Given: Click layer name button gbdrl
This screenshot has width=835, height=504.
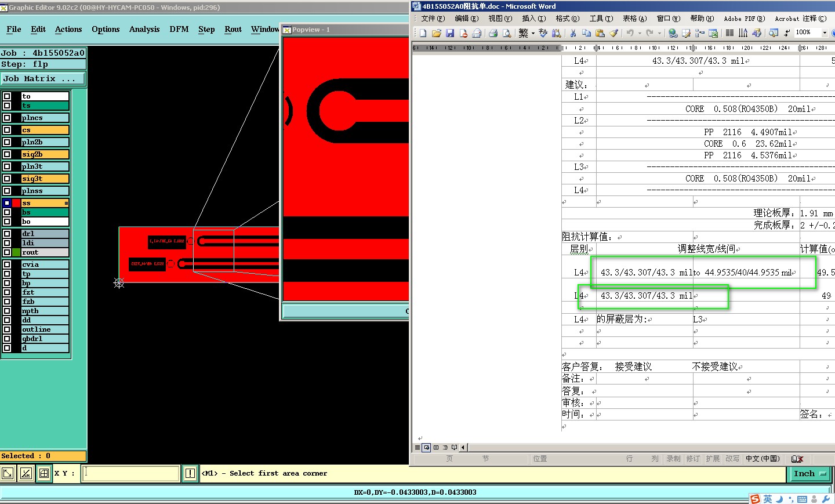Looking at the screenshot, I should click(x=45, y=339).
